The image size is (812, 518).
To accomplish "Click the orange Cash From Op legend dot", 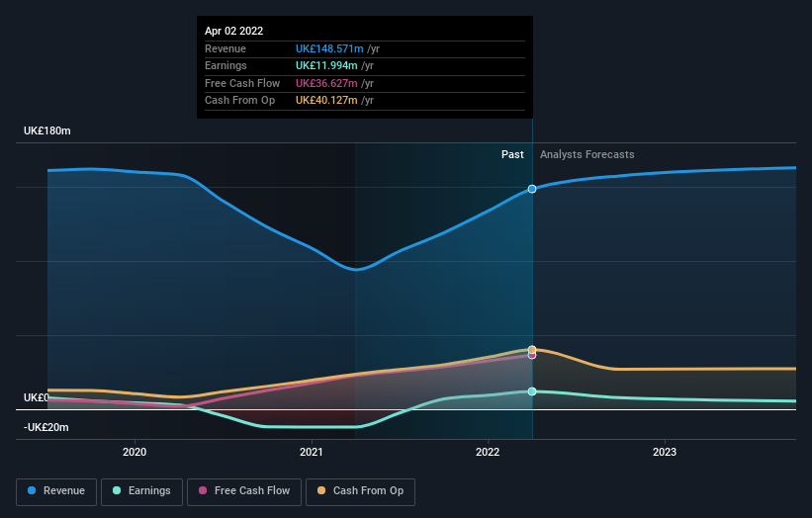I will pyautogui.click(x=321, y=490).
